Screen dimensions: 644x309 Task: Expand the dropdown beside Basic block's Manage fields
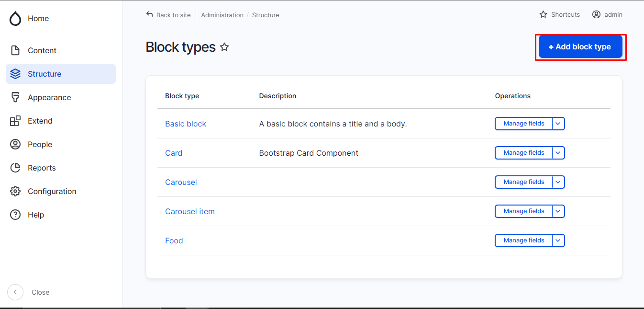[x=558, y=124]
